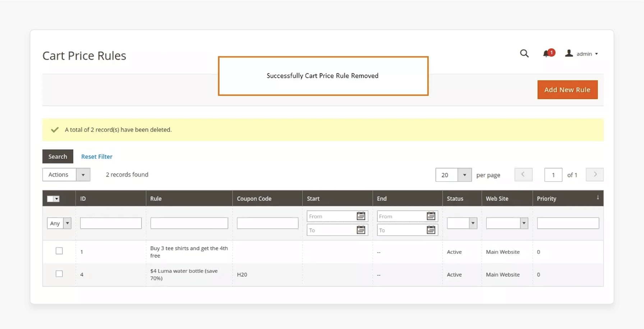Screen dimensions: 644x329
Task: Open the Actions dropdown
Action: [66, 175]
